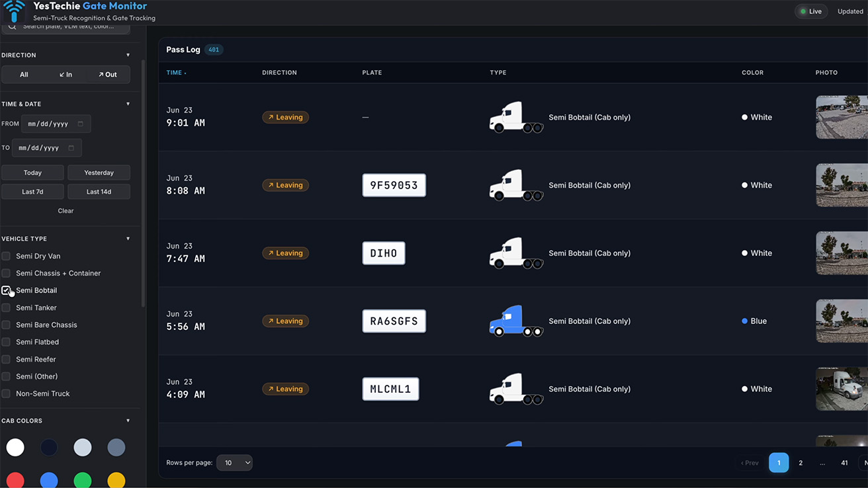Check the Non-Semi Truck checkbox
Viewport: 868px width, 488px height.
(x=6, y=393)
